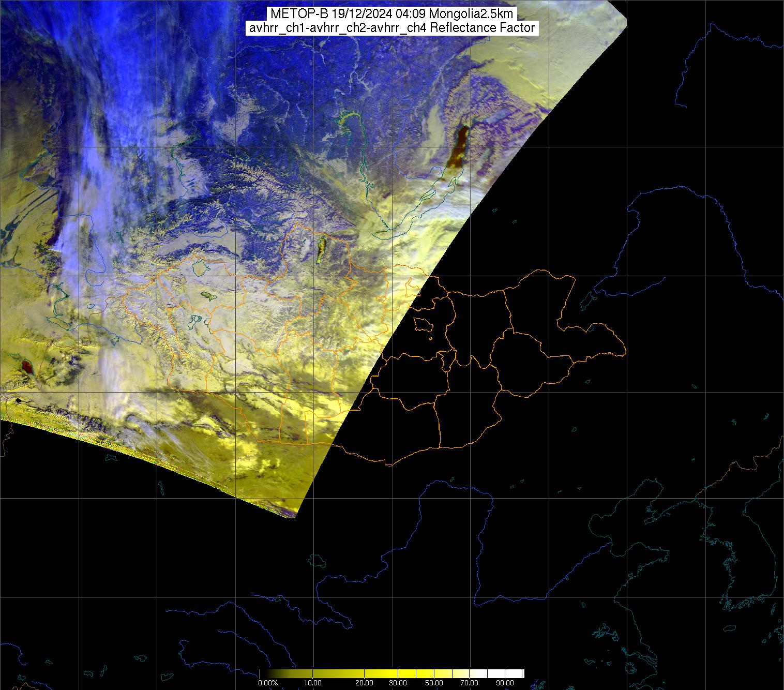Click the 70.00 colorbar label
The height and width of the screenshot is (690, 784).
[470, 683]
